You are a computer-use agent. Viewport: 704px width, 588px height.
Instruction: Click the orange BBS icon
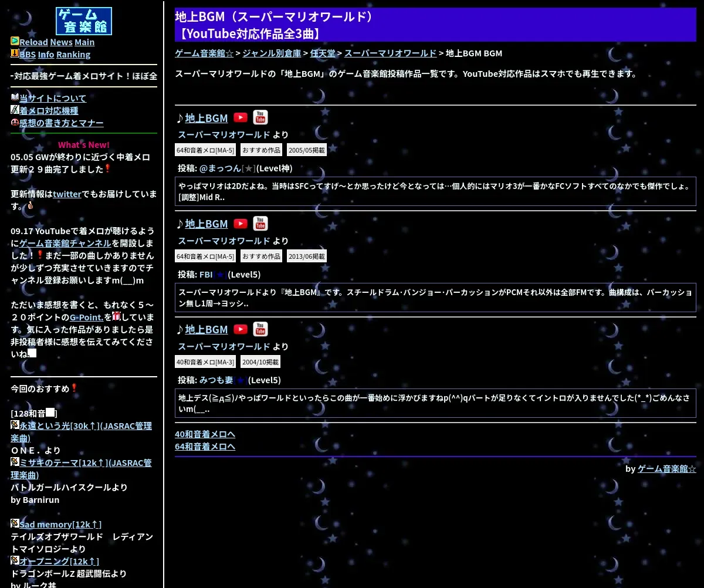[x=15, y=53]
